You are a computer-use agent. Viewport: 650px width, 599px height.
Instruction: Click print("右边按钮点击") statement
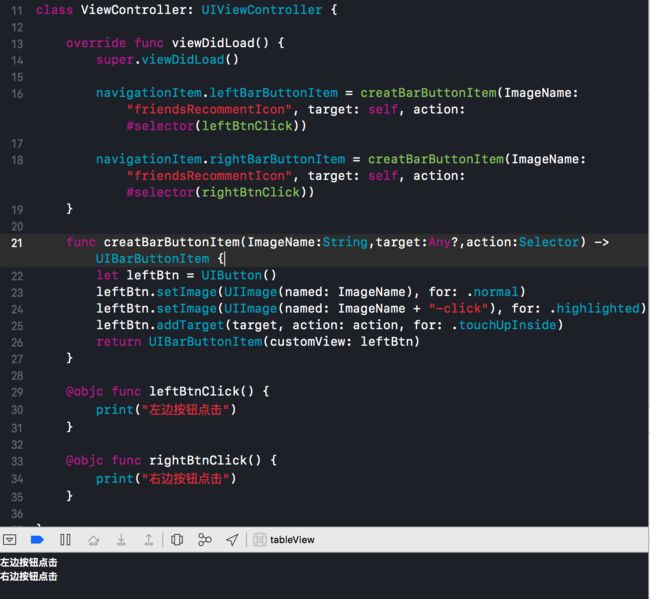[166, 479]
